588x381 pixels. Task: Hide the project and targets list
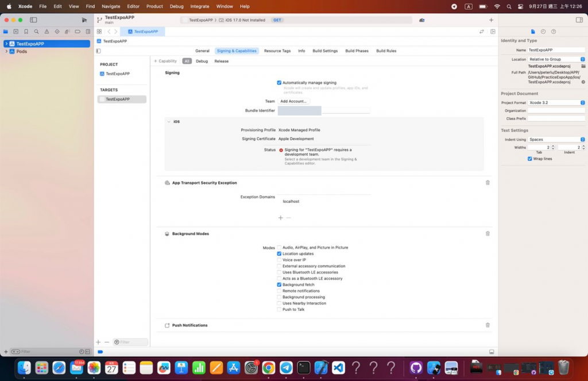pyautogui.click(x=98, y=51)
